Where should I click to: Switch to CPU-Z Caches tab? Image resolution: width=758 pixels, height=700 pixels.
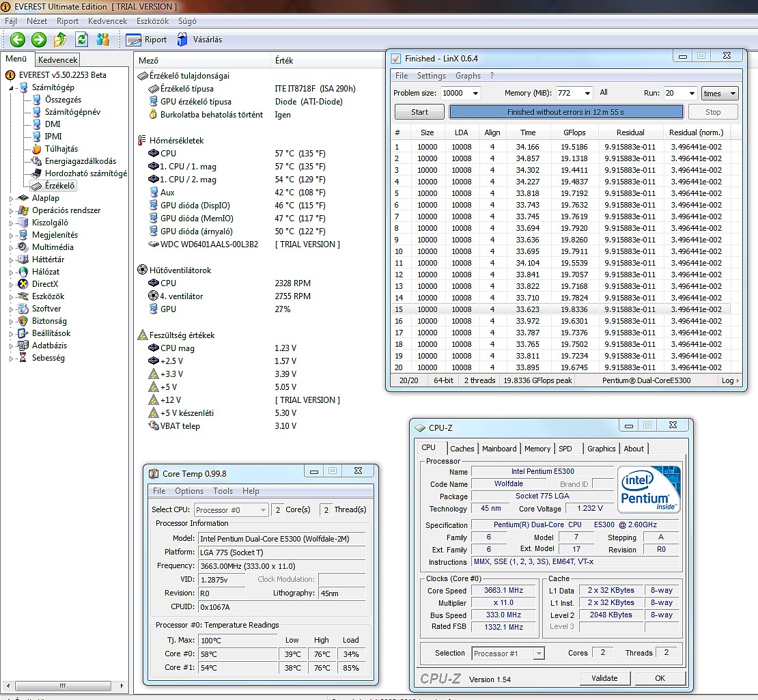(462, 449)
